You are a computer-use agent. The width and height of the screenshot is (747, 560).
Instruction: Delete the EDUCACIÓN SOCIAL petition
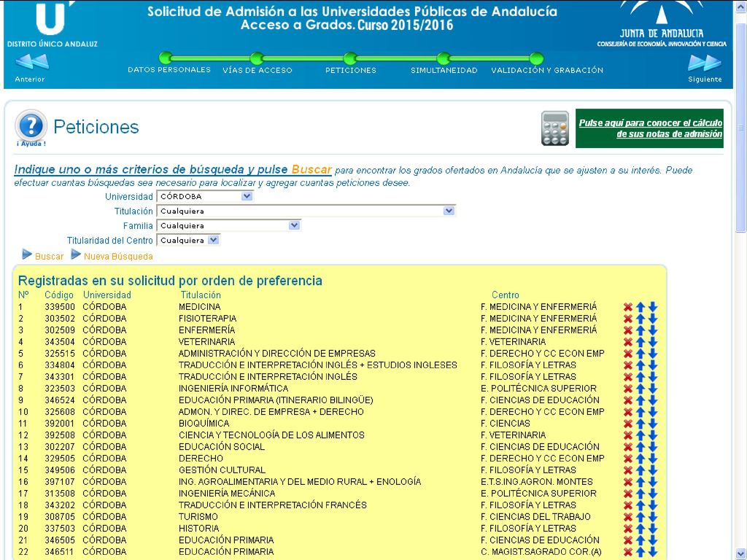[628, 447]
